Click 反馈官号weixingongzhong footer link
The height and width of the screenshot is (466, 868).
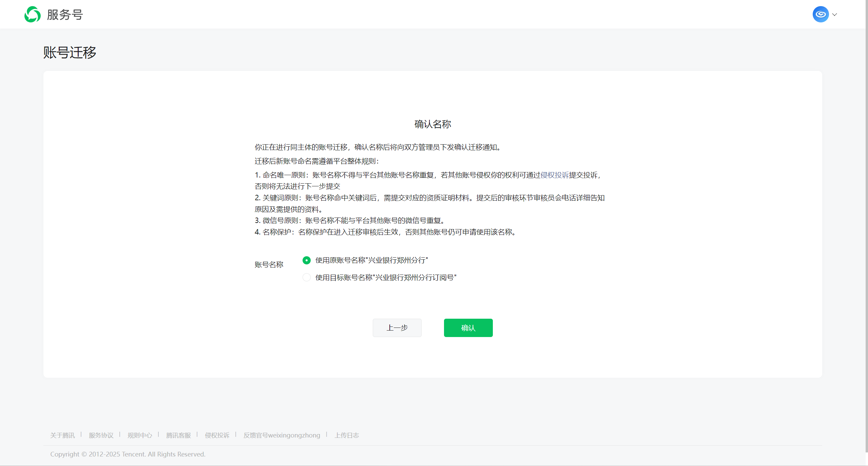tap(282, 435)
